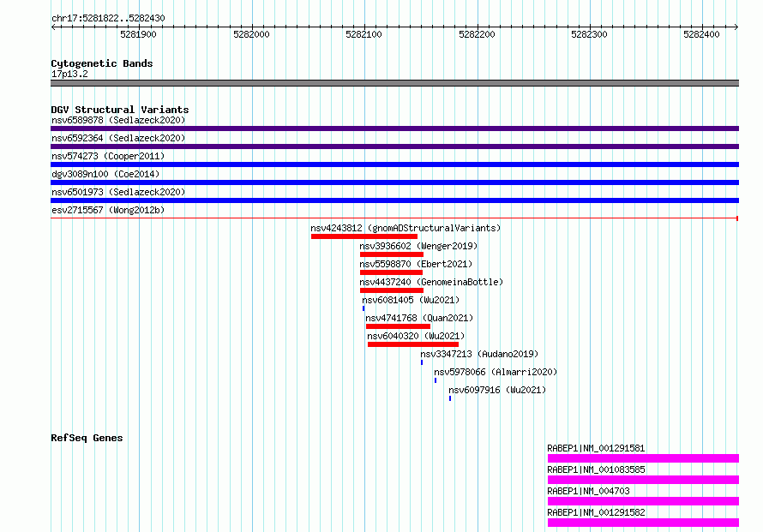Click the nsv6592364 (Sedlazeck2020) variant label
This screenshot has width=763, height=532.
pos(118,138)
